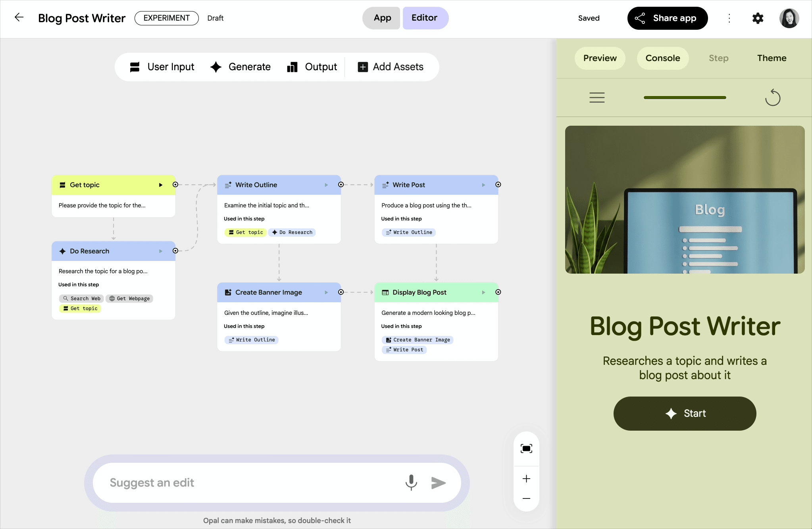Zoom in with the plus icon
Image resolution: width=812 pixels, height=529 pixels.
click(526, 479)
